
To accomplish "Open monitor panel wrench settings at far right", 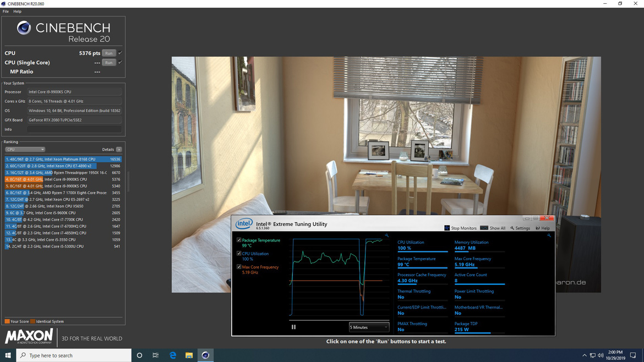I will (549, 235).
